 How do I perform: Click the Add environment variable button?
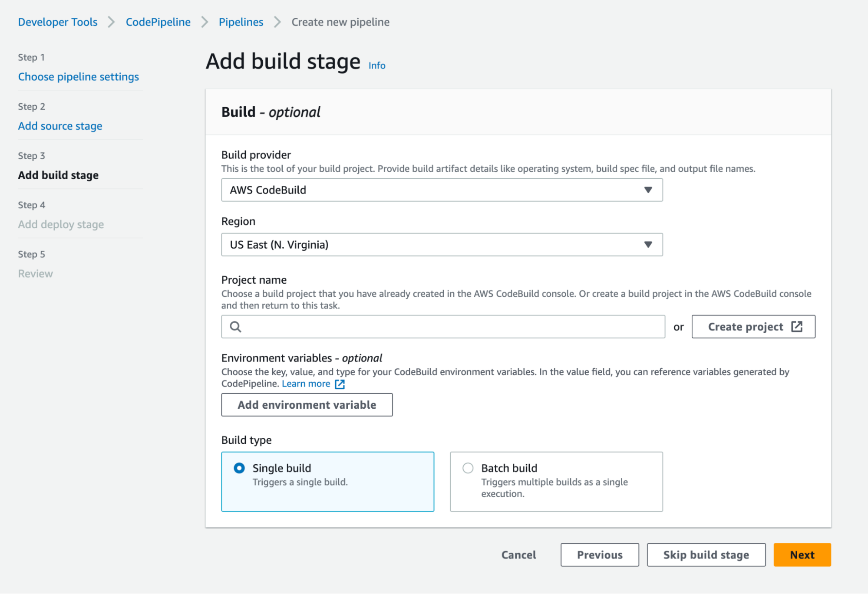point(307,404)
